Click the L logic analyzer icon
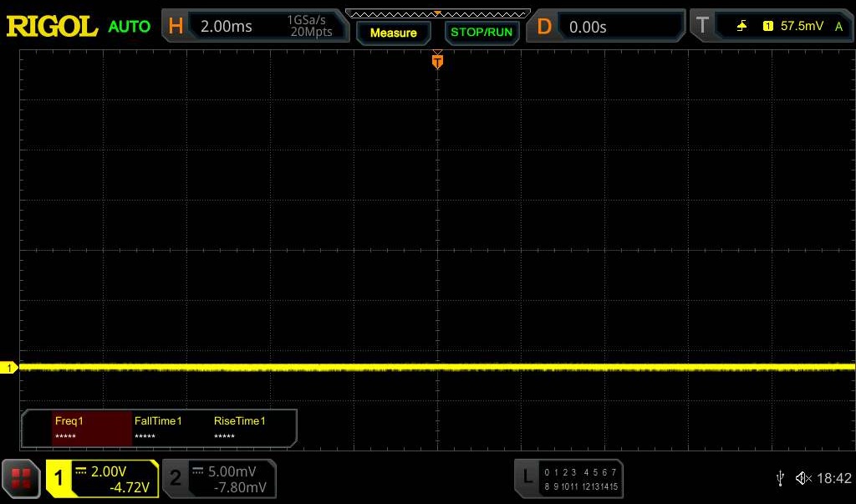 click(527, 478)
